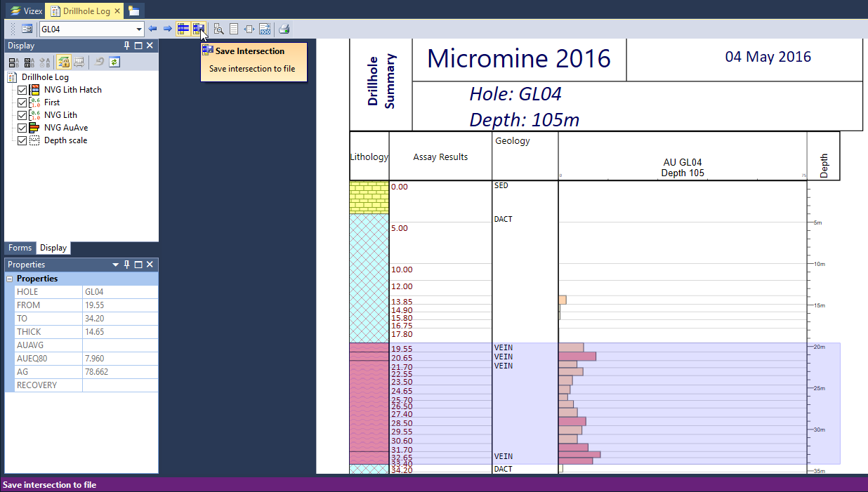Click the full page view icon
868x492 pixels.
coord(234,29)
